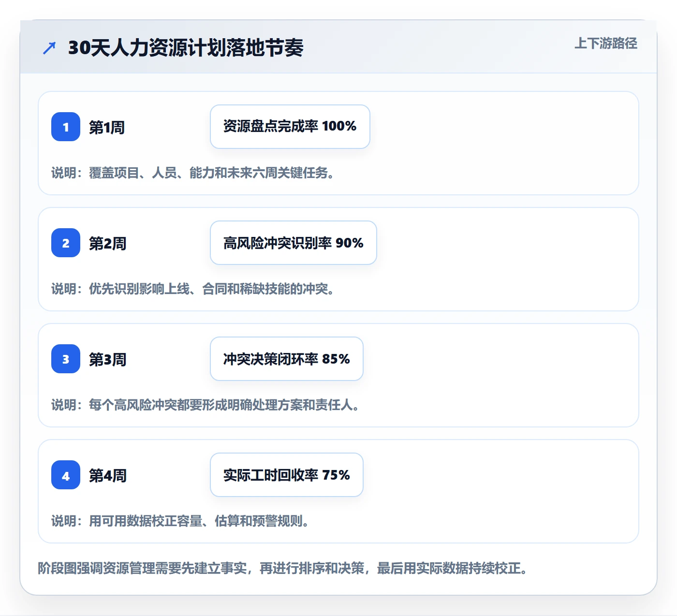Click the 第2周 label
The height and width of the screenshot is (616, 677).
[x=107, y=244]
